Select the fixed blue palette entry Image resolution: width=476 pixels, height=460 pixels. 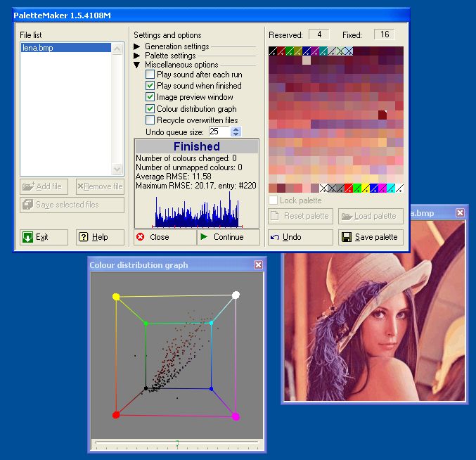pyautogui.click(x=374, y=189)
